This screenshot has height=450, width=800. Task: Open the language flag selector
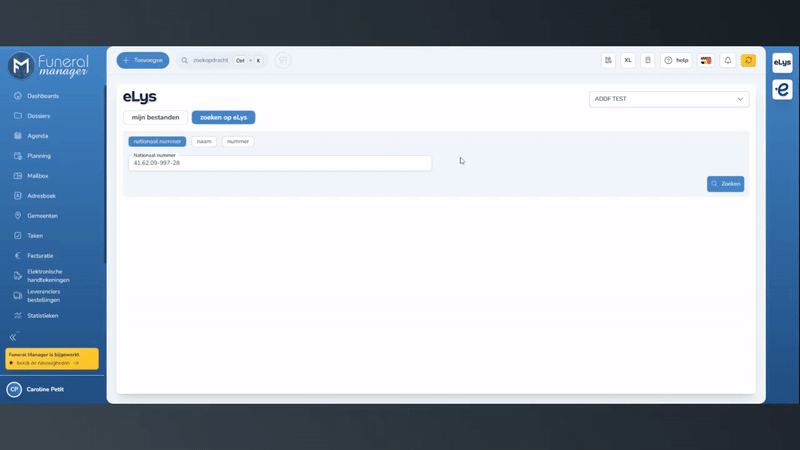(706, 60)
